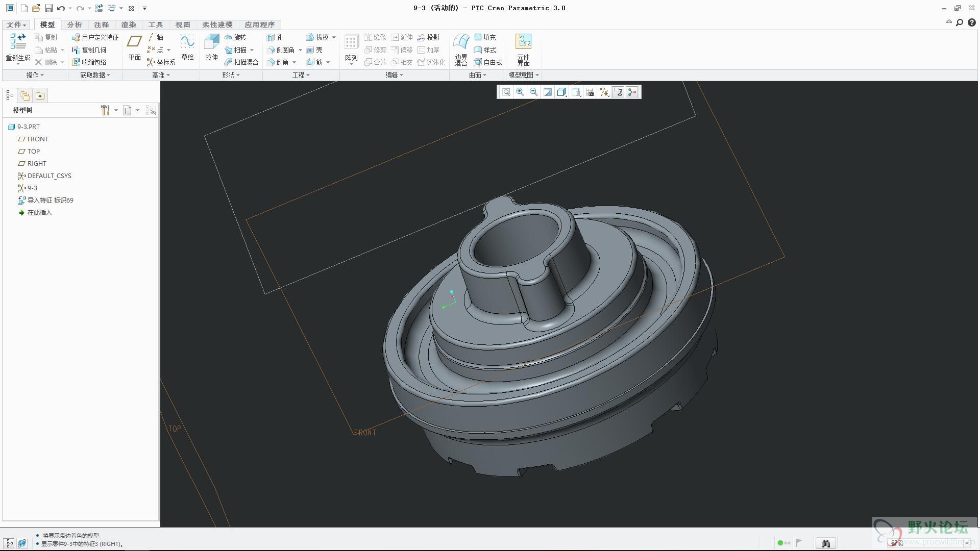Expand the 操作 group menu

click(x=35, y=75)
